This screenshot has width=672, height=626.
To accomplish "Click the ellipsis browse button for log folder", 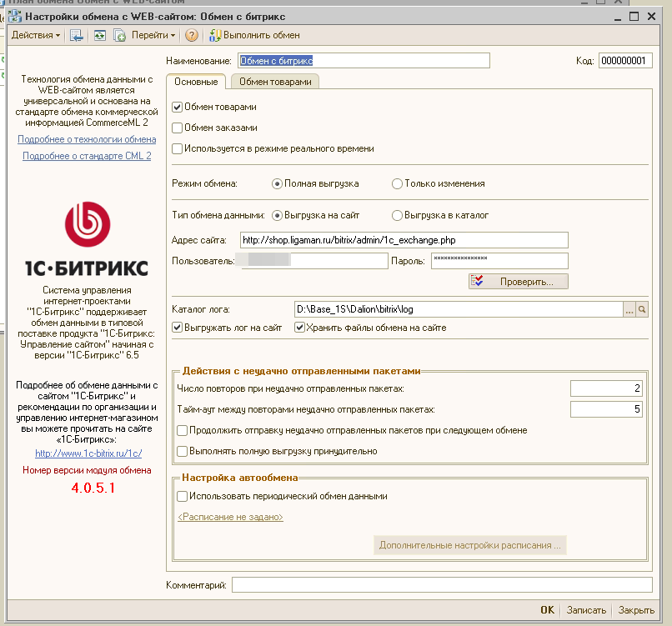I will pos(629,309).
